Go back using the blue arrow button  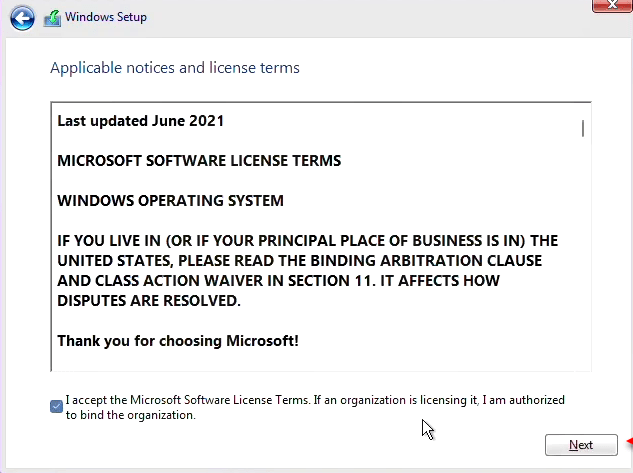point(22,18)
